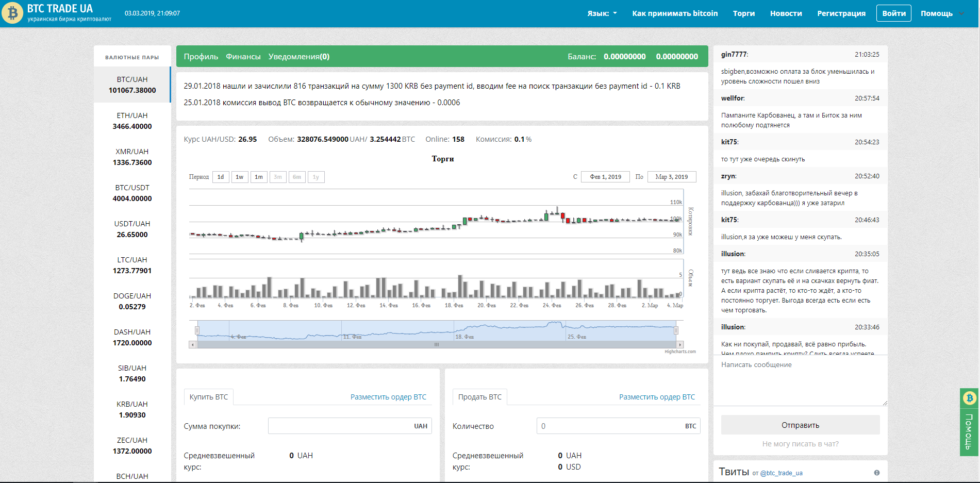Image resolution: width=980 pixels, height=483 pixels.
Task: Select the XMR/UAH currency pair
Action: (x=132, y=157)
